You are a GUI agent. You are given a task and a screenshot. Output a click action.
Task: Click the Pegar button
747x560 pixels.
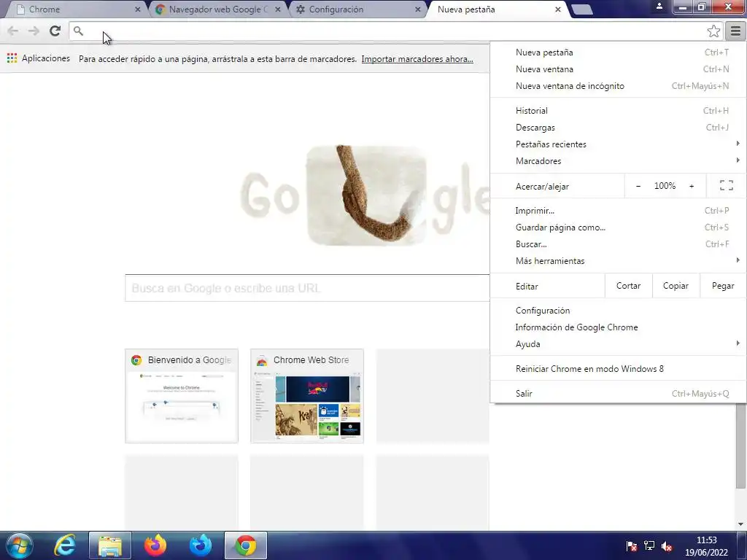[x=723, y=286]
